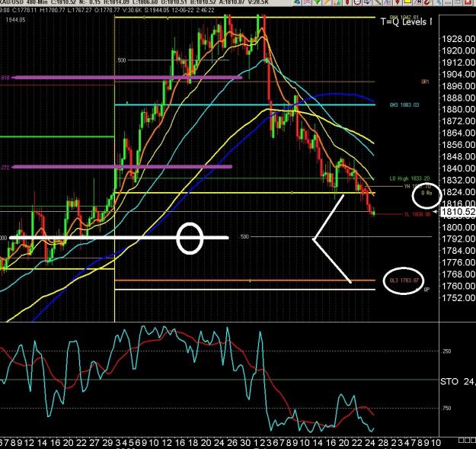This screenshot has width=476, height=449.
Task: Click date label 18 on time axis
Action: (x=193, y=443)
